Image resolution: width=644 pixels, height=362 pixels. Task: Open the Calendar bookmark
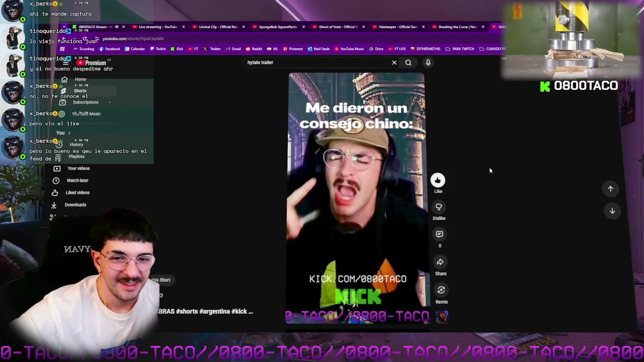pyautogui.click(x=135, y=49)
